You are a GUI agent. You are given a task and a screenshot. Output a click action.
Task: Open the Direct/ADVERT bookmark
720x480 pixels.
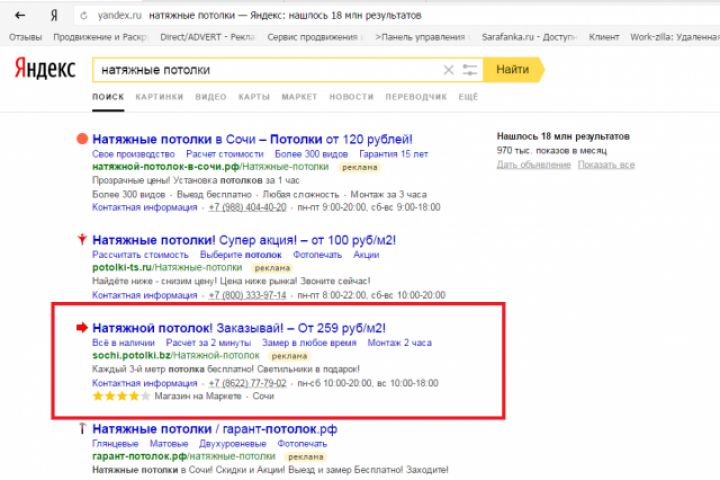point(208,37)
